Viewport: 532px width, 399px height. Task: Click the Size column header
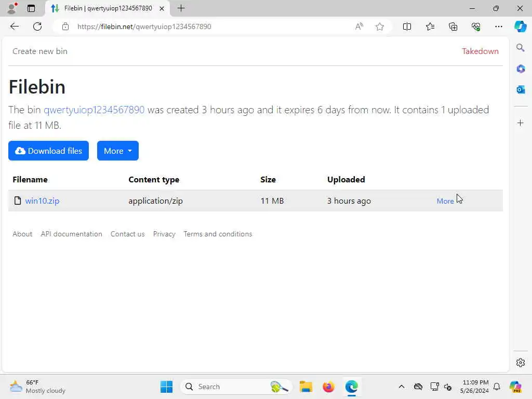tap(268, 179)
